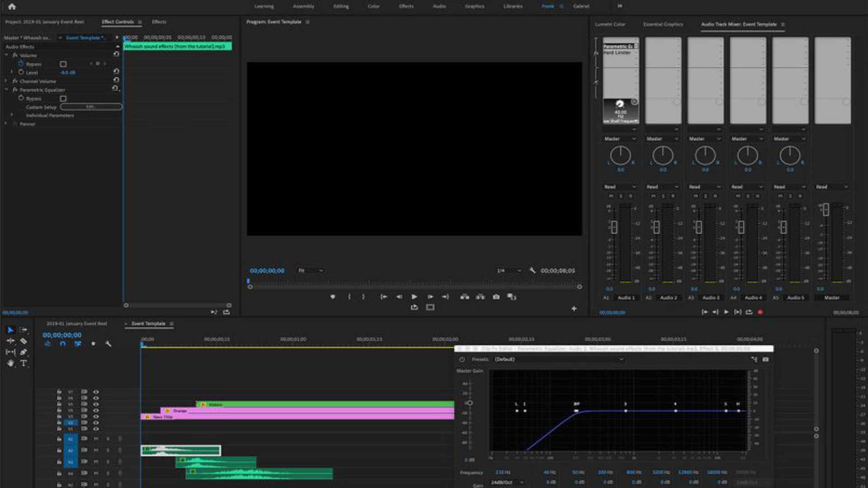Viewport: 868px width, 488px height.
Task: Select the Type tool
Action: pyautogui.click(x=24, y=363)
